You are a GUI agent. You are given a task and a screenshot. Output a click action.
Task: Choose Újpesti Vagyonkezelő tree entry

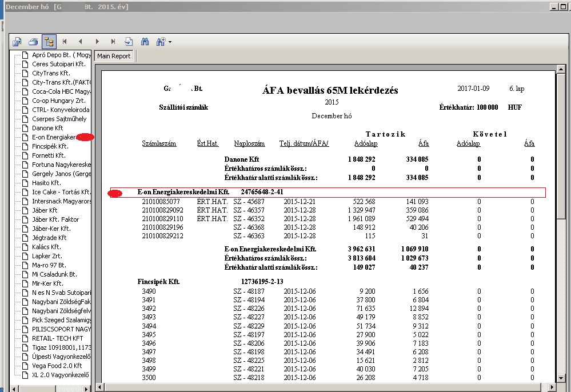click(61, 357)
